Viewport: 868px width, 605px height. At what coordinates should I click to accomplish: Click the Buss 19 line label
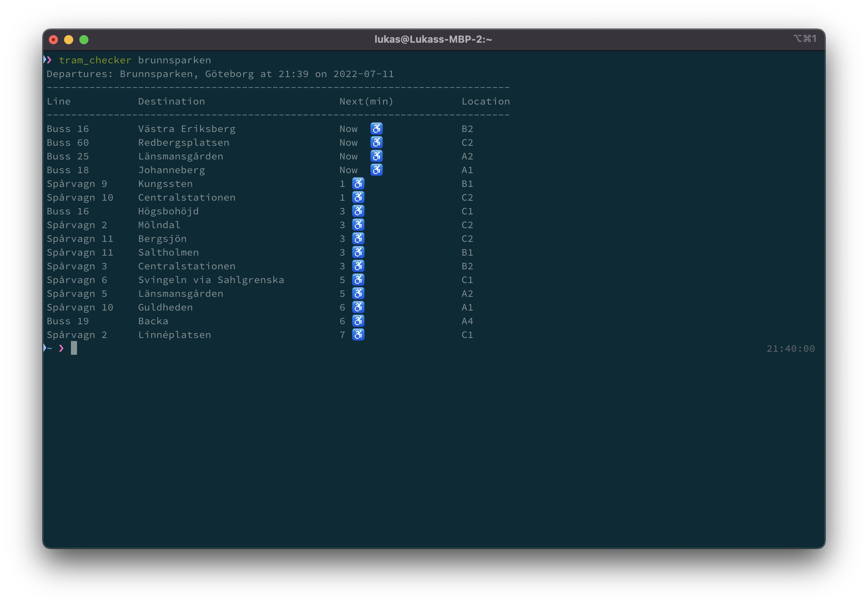tap(68, 321)
